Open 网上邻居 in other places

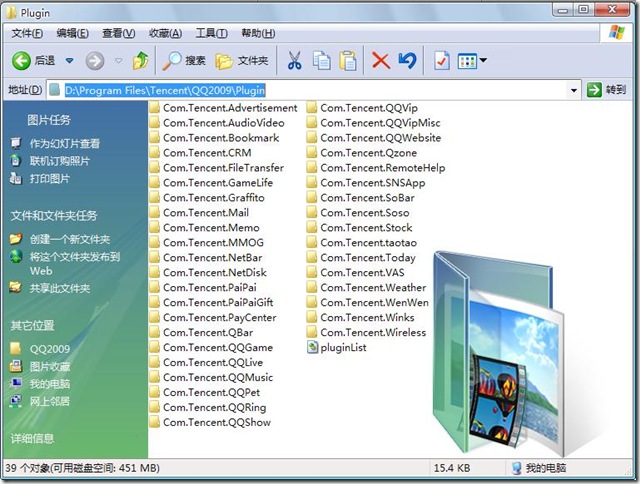(x=50, y=402)
